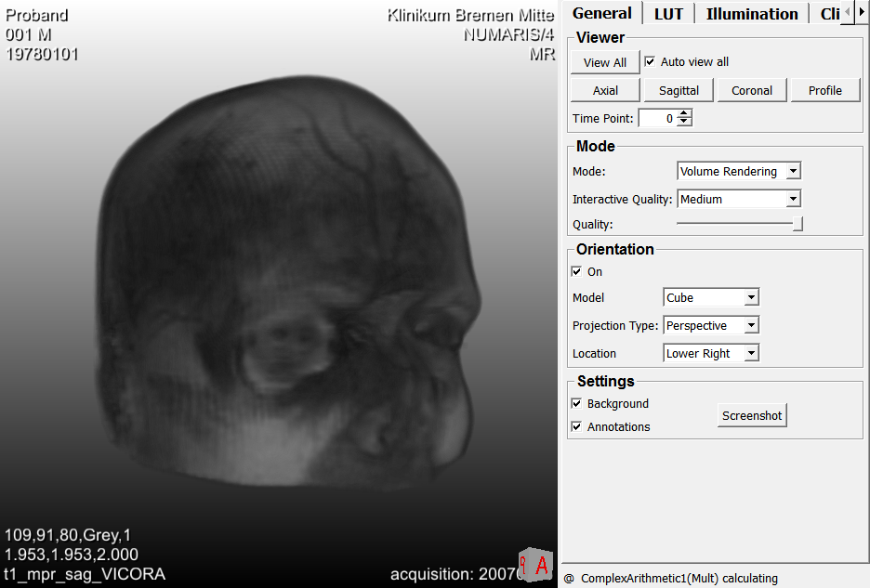
Task: Open the Illumination tab
Action: coord(752,14)
